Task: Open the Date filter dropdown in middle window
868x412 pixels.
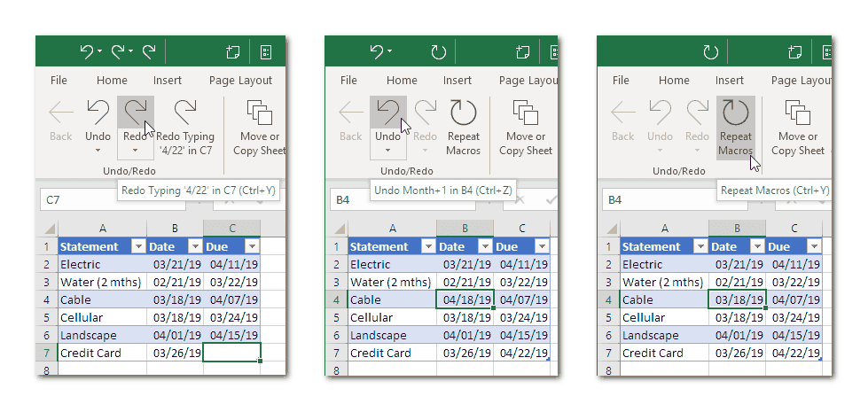Action: [482, 246]
